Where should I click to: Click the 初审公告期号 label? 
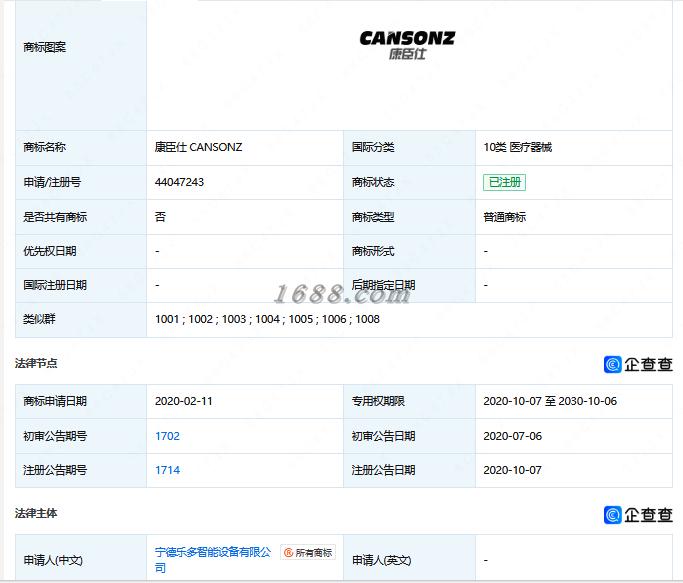pos(55,436)
